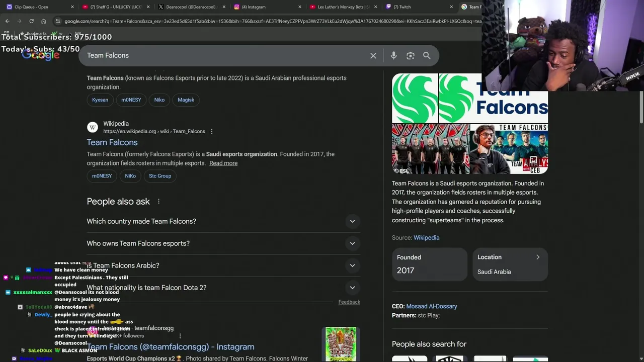Open Mosaad Al-Dossary CEO link
This screenshot has width=644, height=362.
(x=432, y=306)
